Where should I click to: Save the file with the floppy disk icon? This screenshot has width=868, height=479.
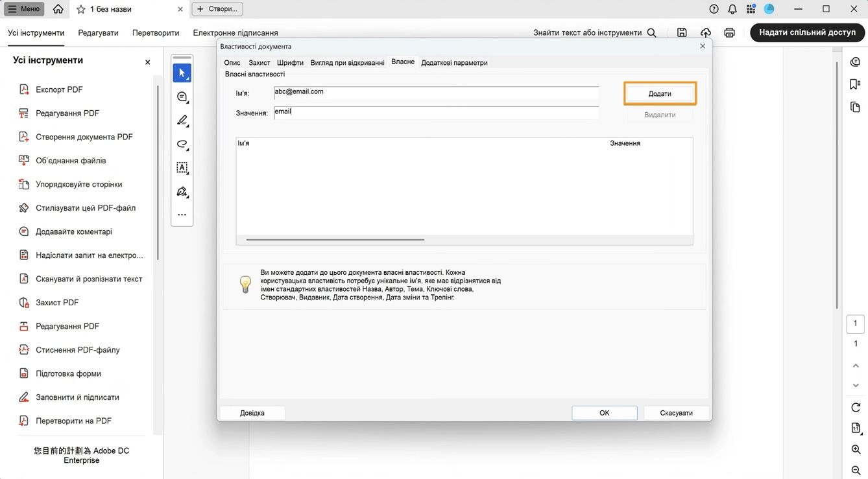click(x=682, y=32)
